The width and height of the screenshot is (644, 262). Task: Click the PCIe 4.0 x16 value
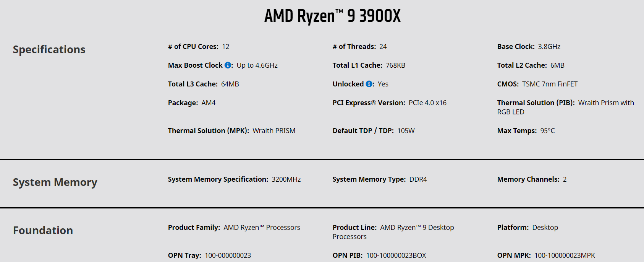click(427, 103)
